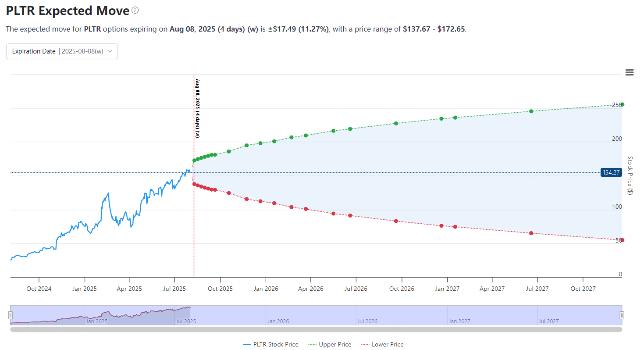Click the Jul 2026 label in the navigator
This screenshot has width=644, height=350.
point(368,321)
